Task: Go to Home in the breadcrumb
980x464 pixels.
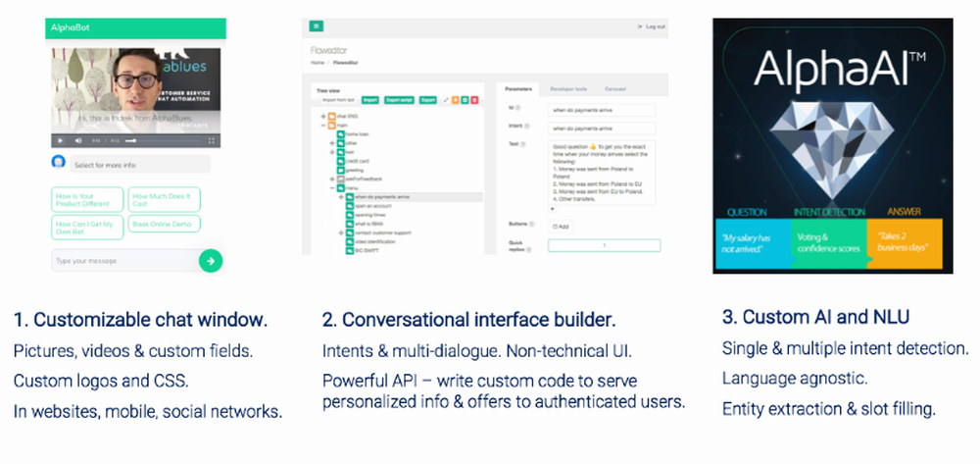Action: pos(317,63)
